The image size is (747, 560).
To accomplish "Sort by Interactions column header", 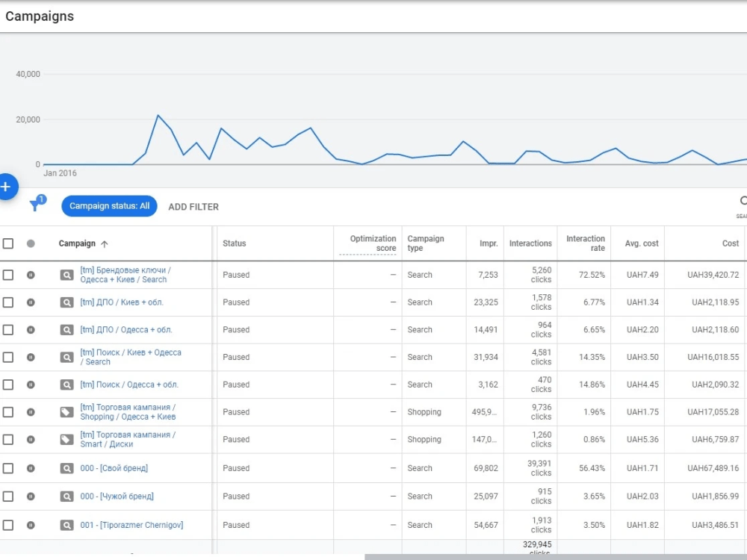I will 530,243.
